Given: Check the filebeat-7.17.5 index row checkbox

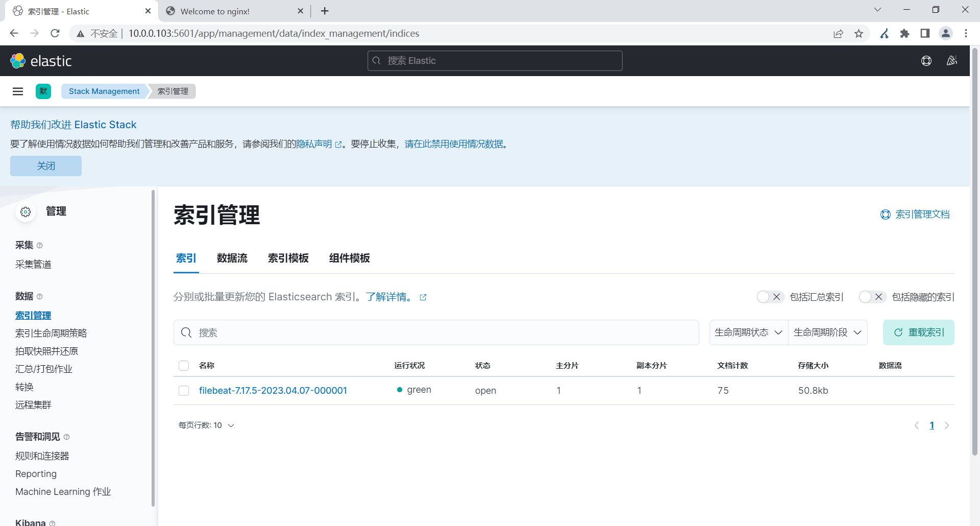Looking at the screenshot, I should click(184, 391).
